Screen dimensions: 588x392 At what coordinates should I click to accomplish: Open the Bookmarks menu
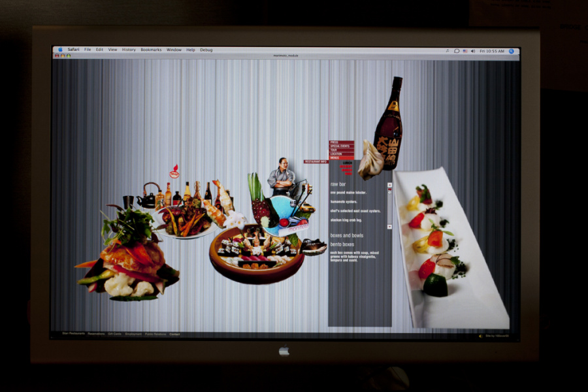pyautogui.click(x=151, y=50)
